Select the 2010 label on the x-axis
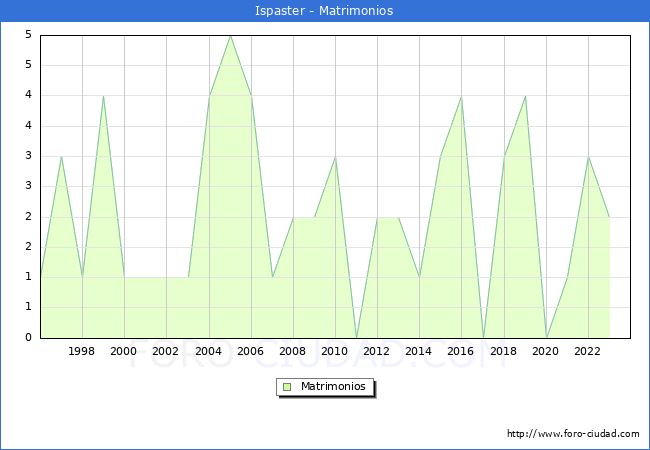Viewport: 650px width, 450px height. point(335,351)
